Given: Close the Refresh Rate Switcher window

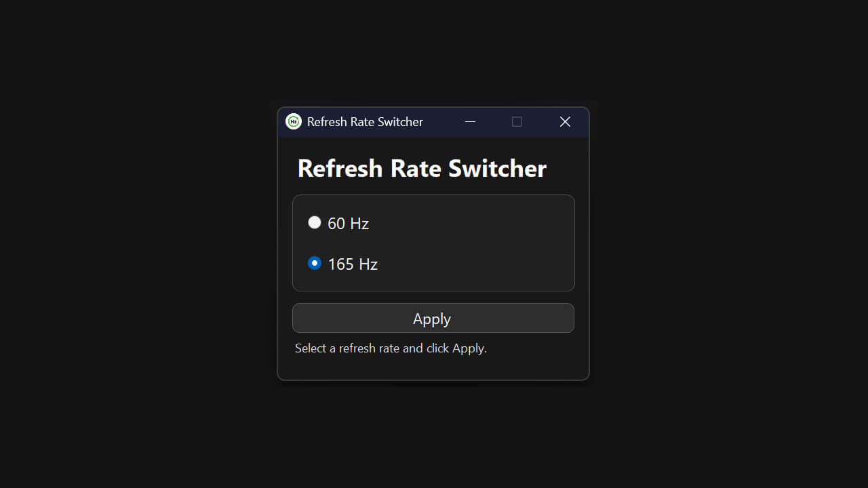Looking at the screenshot, I should tap(565, 121).
